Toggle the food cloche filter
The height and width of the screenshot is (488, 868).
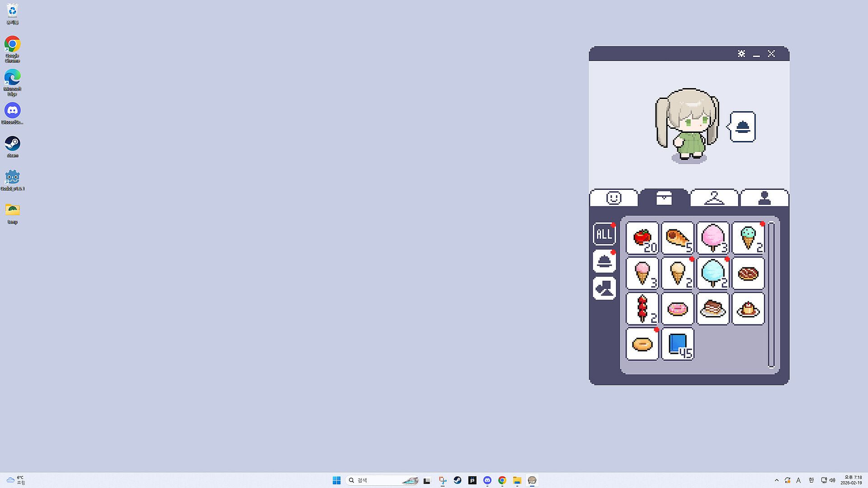click(604, 261)
